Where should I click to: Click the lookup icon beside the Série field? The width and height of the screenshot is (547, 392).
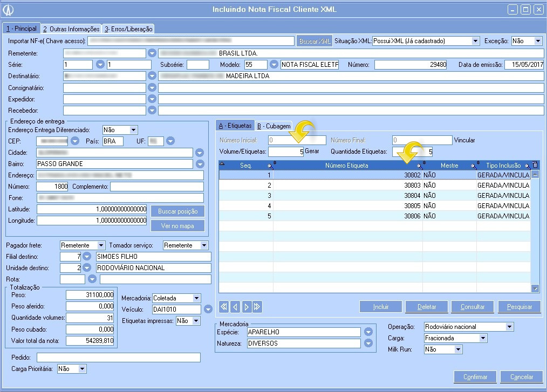pyautogui.click(x=100, y=65)
